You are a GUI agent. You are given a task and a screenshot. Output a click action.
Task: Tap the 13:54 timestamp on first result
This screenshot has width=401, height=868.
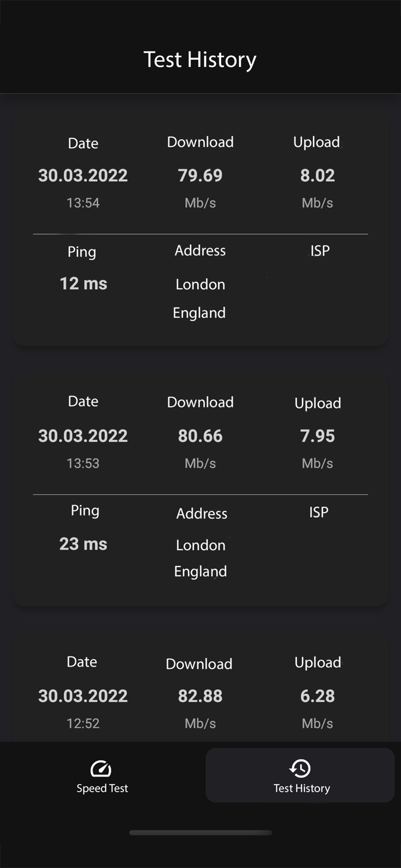coord(82,203)
